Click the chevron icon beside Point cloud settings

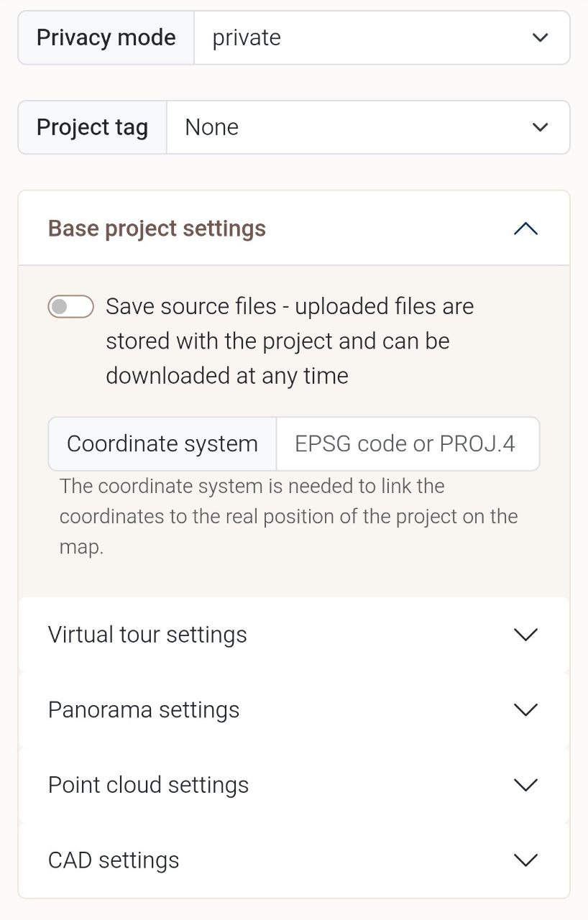click(526, 785)
